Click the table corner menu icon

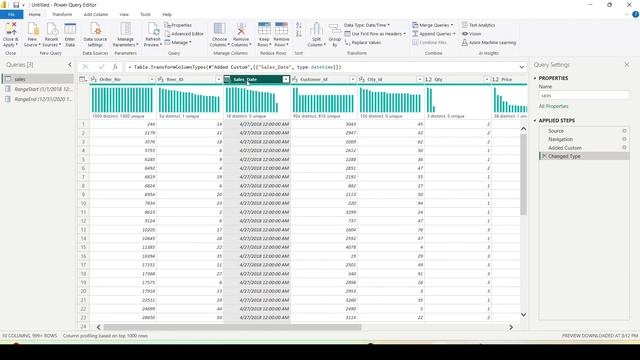click(83, 79)
